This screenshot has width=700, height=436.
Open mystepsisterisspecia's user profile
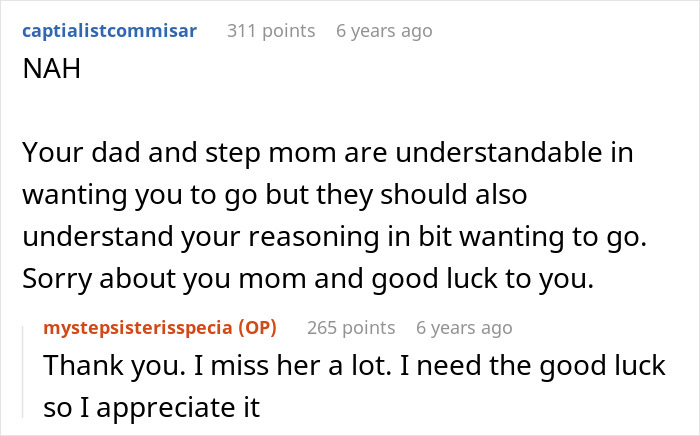pos(137,328)
